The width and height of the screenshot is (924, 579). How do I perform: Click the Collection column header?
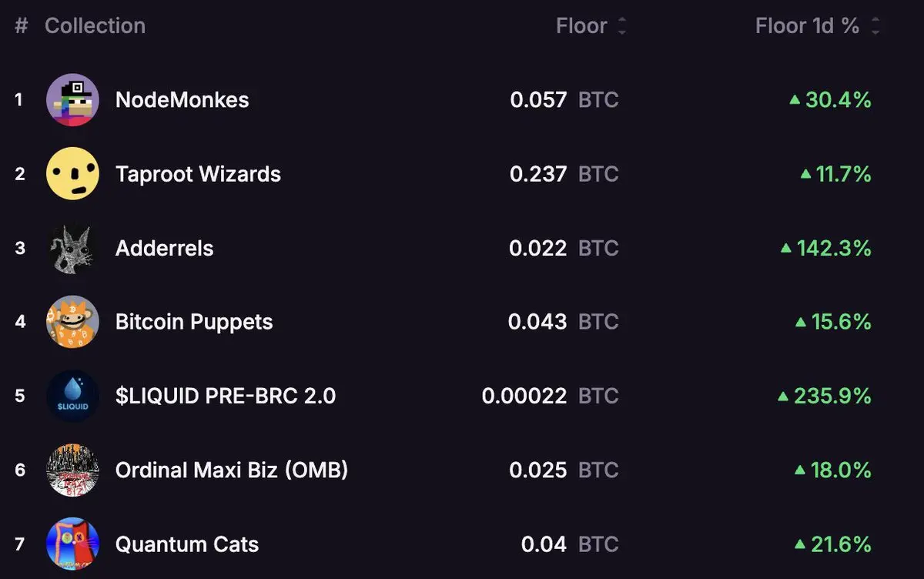[x=95, y=25]
